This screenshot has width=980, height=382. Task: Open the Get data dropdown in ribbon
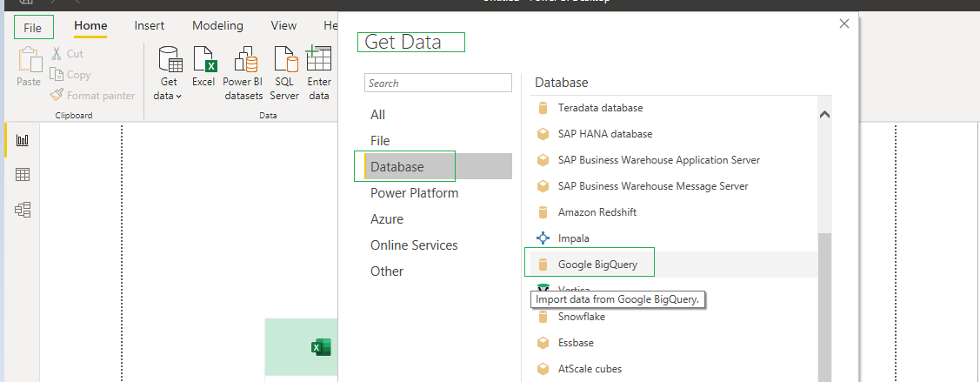click(169, 73)
